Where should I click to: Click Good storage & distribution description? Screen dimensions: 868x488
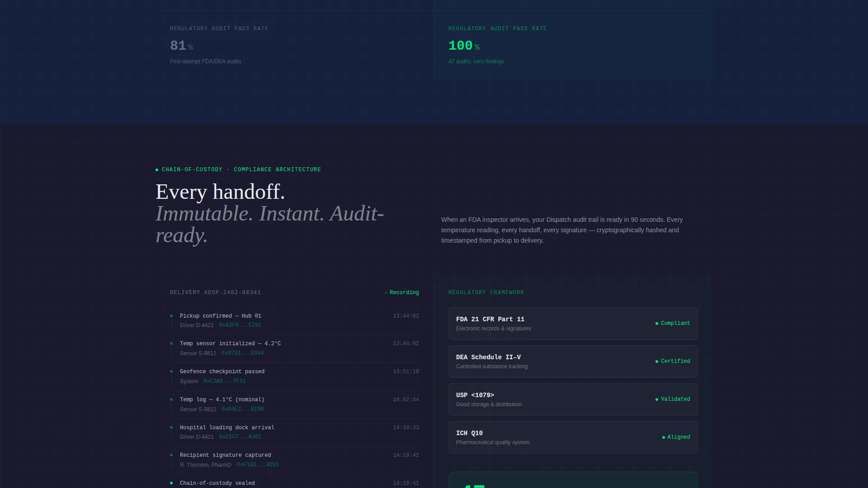click(489, 405)
